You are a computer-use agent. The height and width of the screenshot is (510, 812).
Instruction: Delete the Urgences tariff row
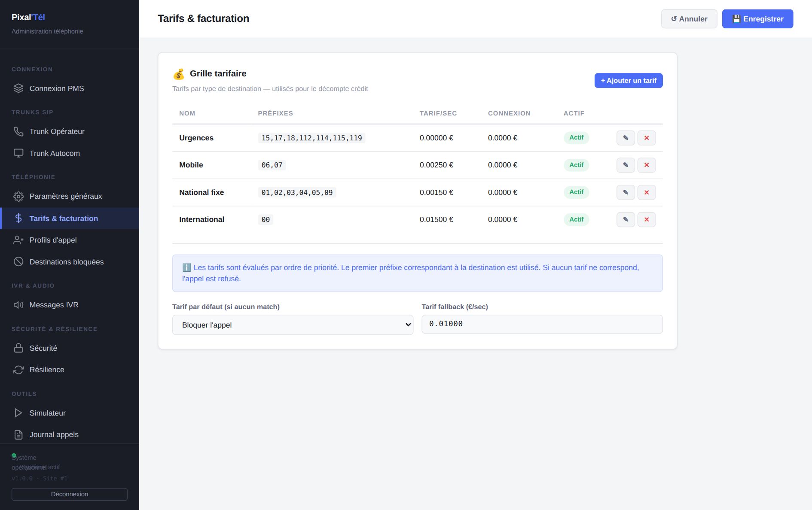pos(647,138)
